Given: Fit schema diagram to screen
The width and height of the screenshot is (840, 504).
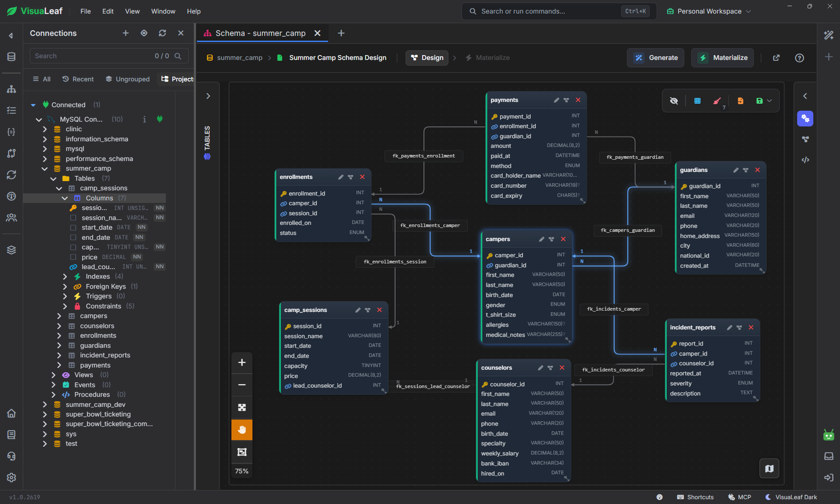Looking at the screenshot, I should pos(242,407).
